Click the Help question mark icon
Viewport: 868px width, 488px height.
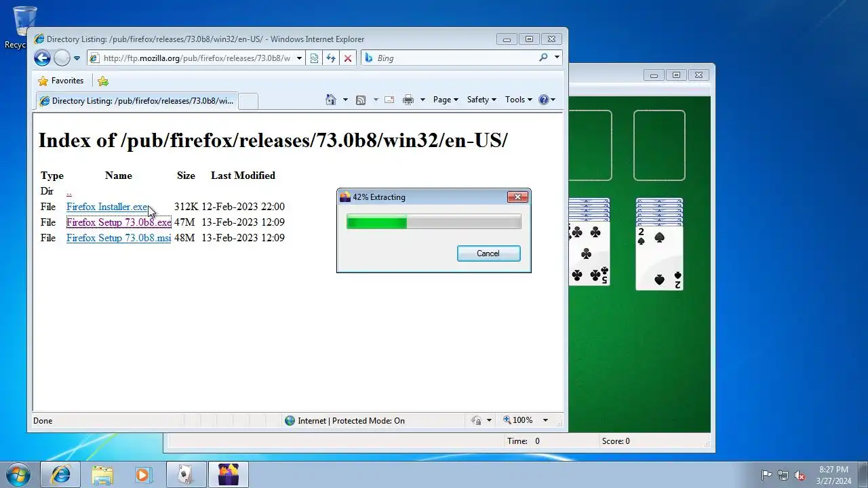coord(543,100)
